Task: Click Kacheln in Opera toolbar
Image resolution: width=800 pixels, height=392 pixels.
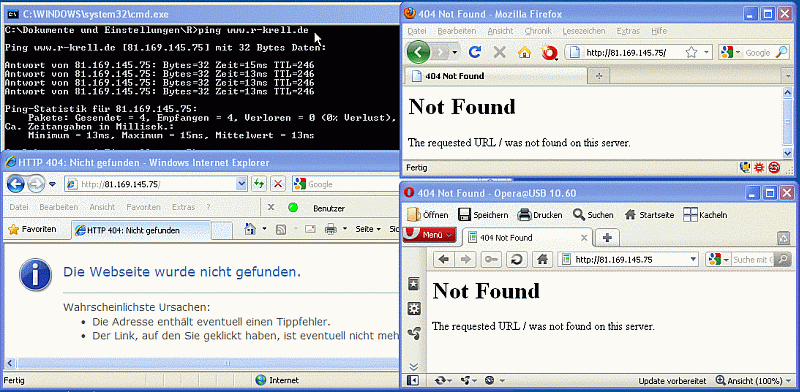Action: tap(706, 215)
